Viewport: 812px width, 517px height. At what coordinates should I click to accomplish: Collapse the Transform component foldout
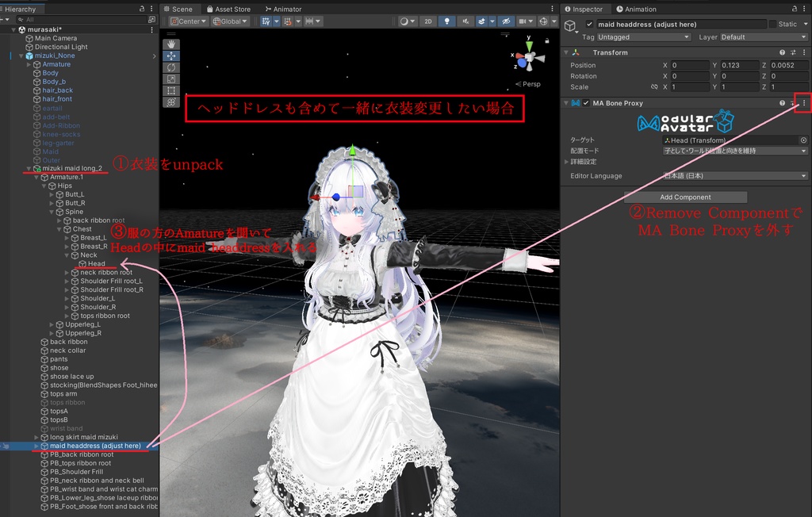tap(566, 52)
